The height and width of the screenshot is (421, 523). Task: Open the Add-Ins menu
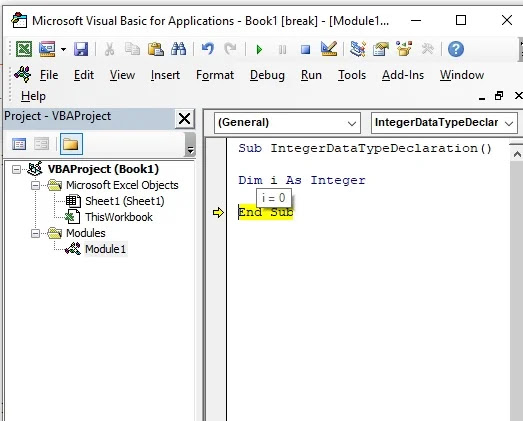(x=403, y=75)
